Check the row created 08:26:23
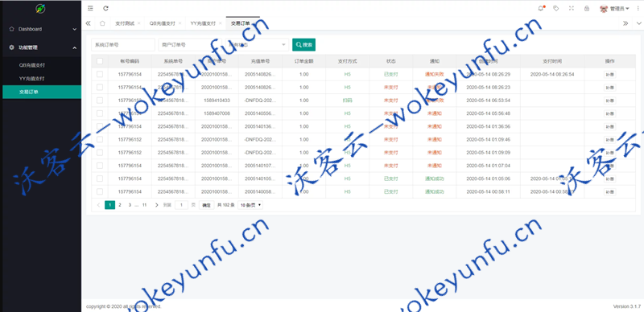Viewport: 644px width, 312px height. (x=100, y=88)
